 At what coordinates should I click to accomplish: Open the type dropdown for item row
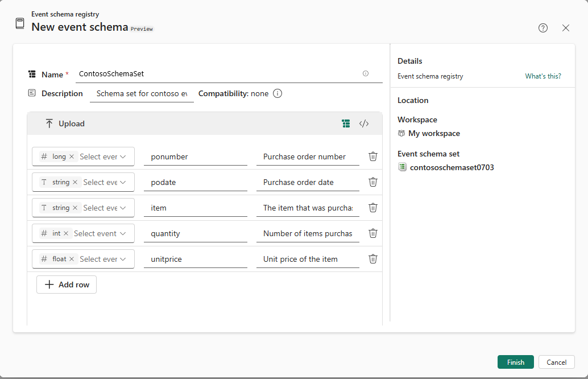123,208
